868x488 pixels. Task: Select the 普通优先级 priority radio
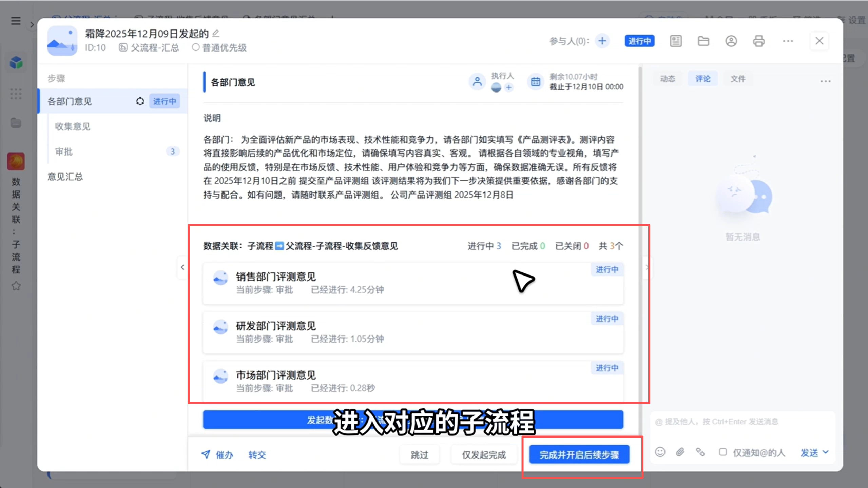195,47
